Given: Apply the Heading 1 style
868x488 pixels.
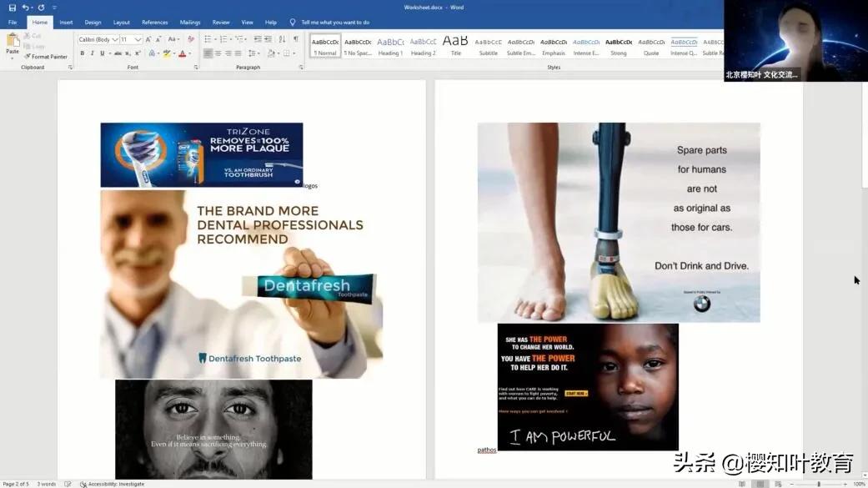Looking at the screenshot, I should 390,46.
